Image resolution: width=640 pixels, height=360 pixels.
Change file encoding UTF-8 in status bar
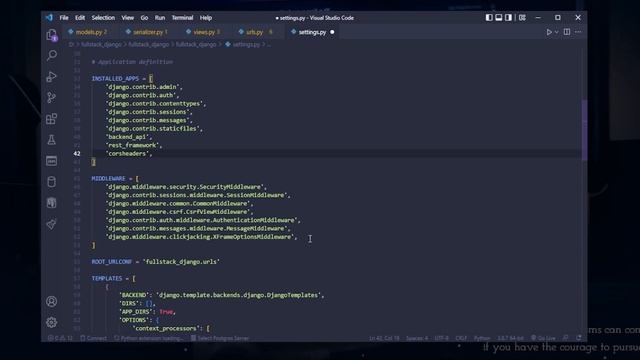(441, 338)
